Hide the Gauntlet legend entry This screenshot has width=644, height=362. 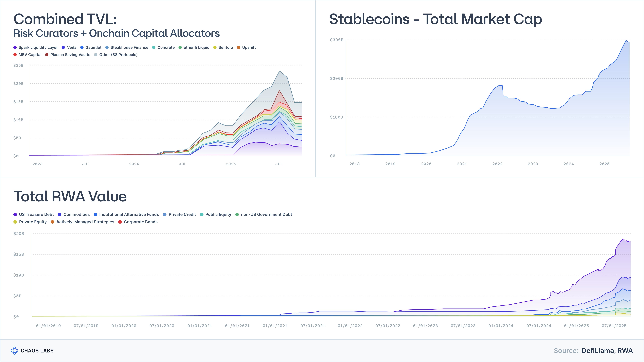click(82, 47)
